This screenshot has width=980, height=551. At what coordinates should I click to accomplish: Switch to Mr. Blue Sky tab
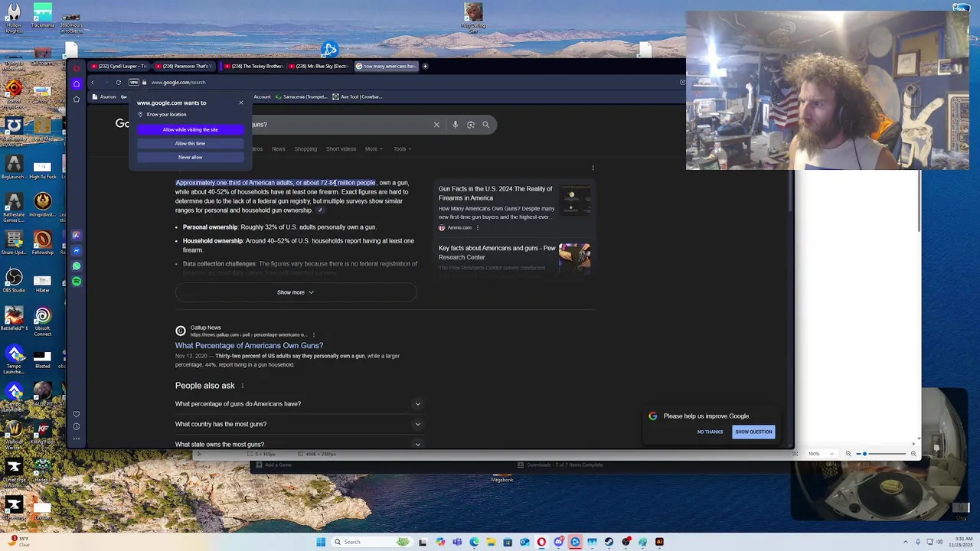click(x=318, y=66)
